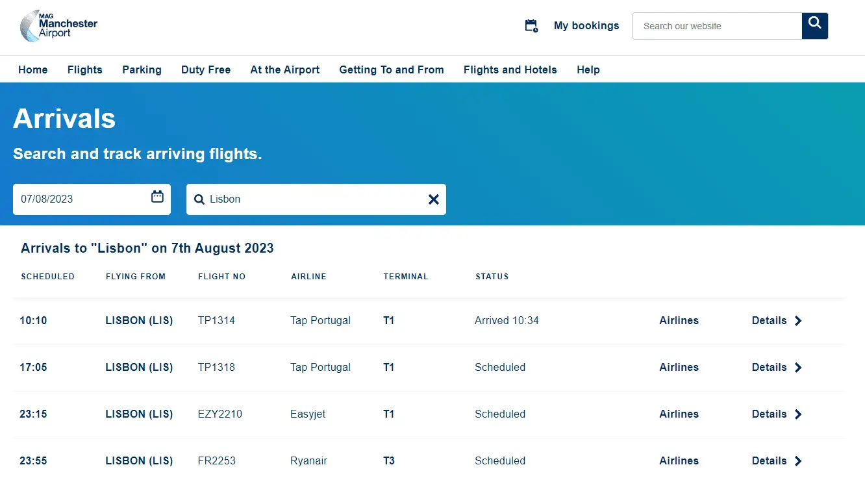Clear the Lisbon search with the X icon
Viewport: 865px width, 504px height.
tap(434, 199)
